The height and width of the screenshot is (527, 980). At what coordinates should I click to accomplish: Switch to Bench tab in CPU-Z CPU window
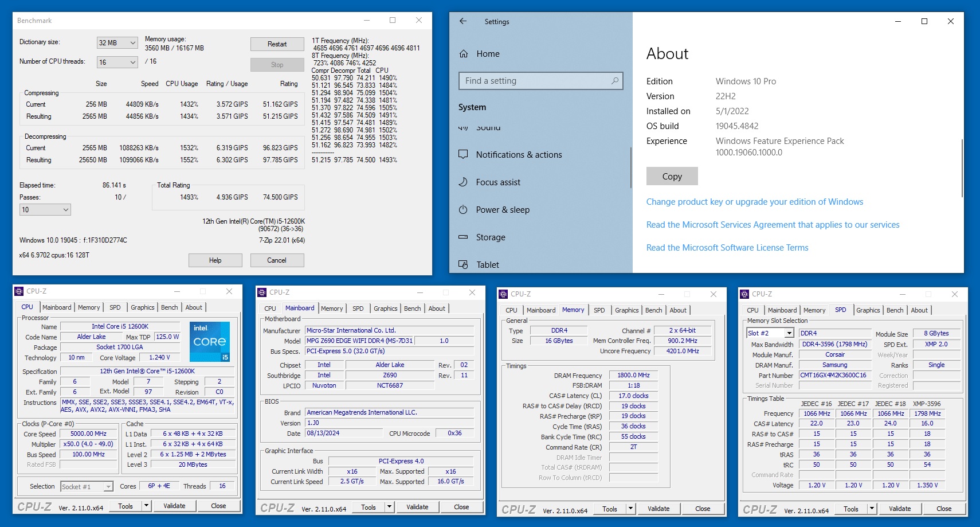click(x=169, y=307)
